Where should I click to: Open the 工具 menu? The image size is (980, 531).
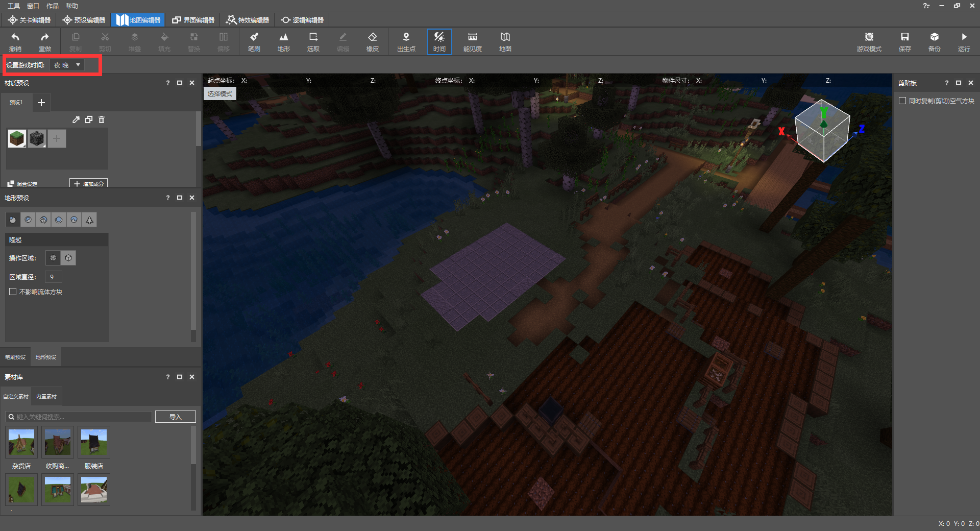tap(14, 6)
